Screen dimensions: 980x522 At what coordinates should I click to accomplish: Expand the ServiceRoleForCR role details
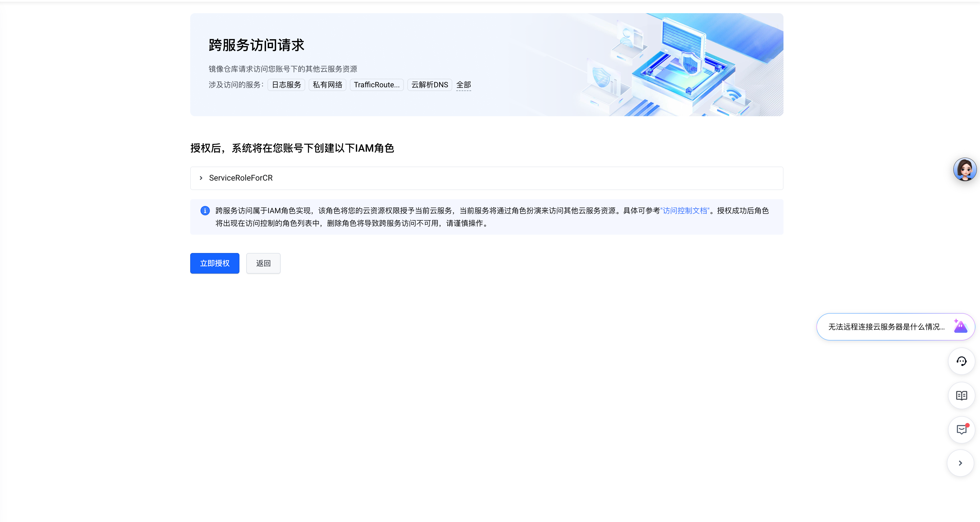coord(201,178)
